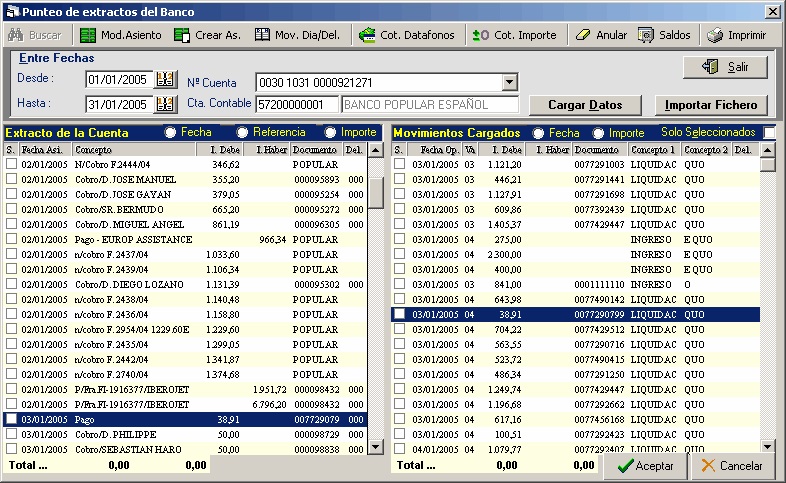The width and height of the screenshot is (786, 483).
Task: Click the Crear As. icon
Action: 181,35
